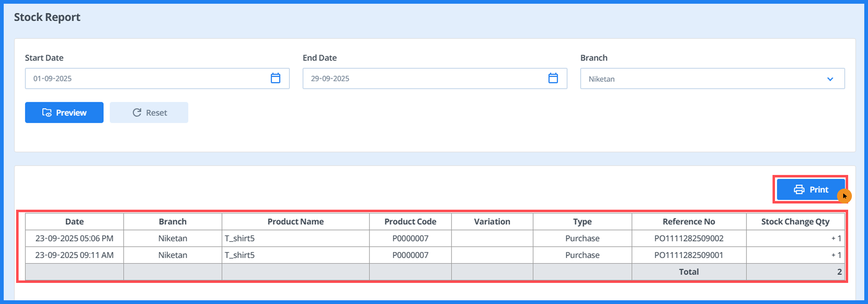Click the printer icon on the Print button
The image size is (868, 304).
(x=799, y=189)
